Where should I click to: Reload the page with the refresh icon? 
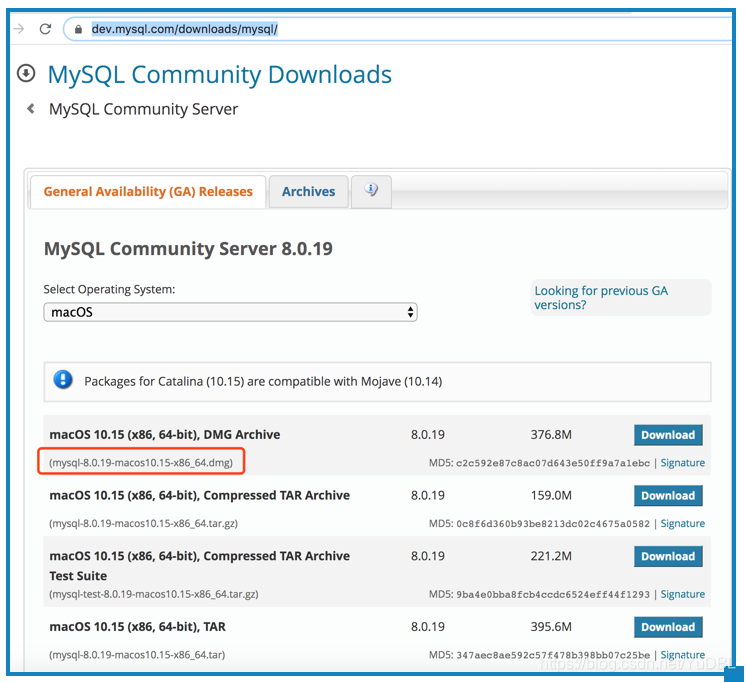click(45, 29)
